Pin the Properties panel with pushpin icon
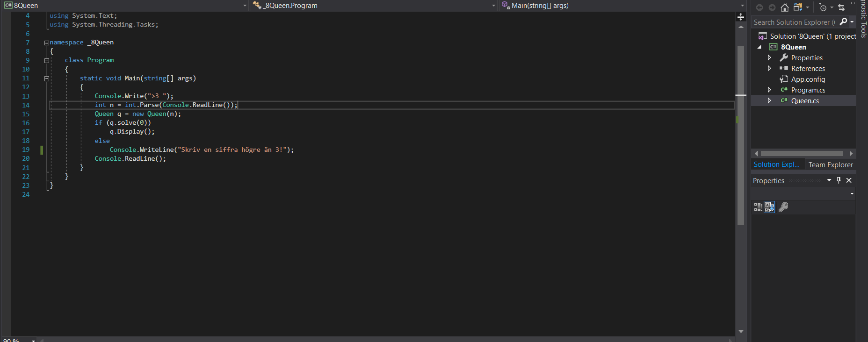868x342 pixels. click(839, 180)
